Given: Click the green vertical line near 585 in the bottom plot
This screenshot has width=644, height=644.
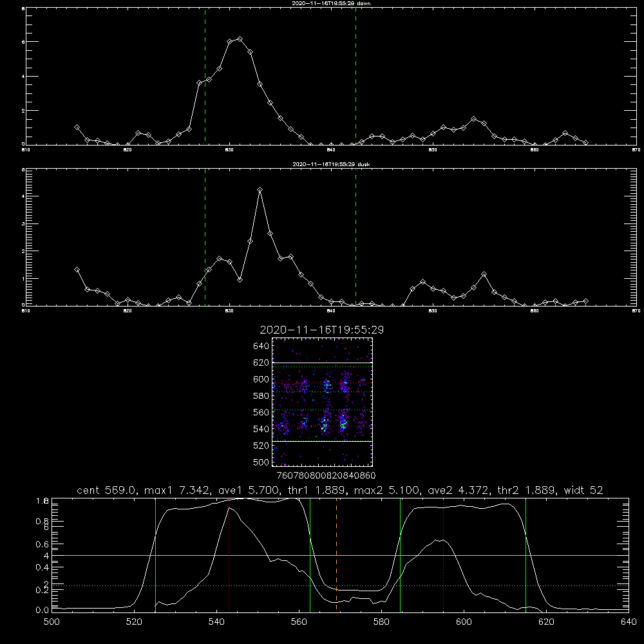Looking at the screenshot, I should point(400,555).
